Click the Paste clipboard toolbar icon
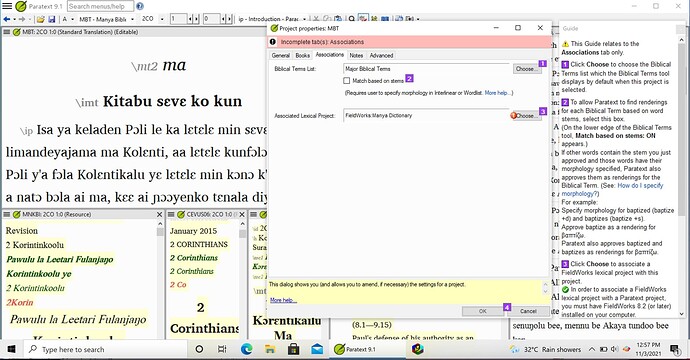Viewport: 690px width, 360px height. coord(338,19)
